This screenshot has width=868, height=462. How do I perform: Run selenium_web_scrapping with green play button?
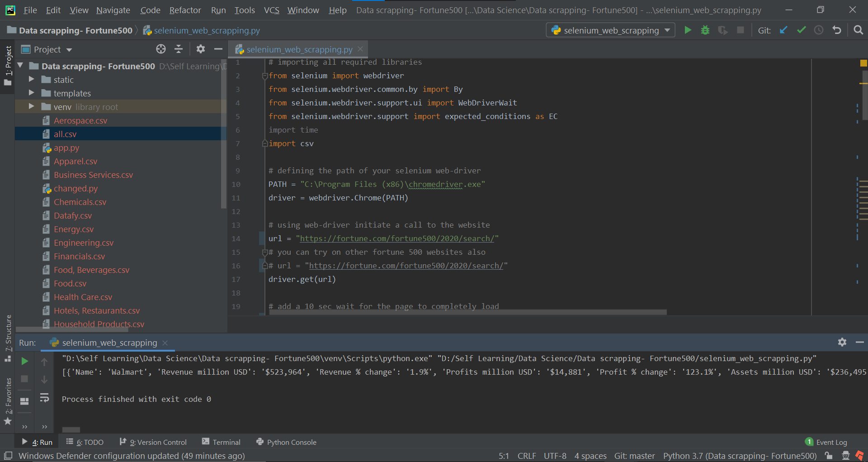tap(688, 30)
